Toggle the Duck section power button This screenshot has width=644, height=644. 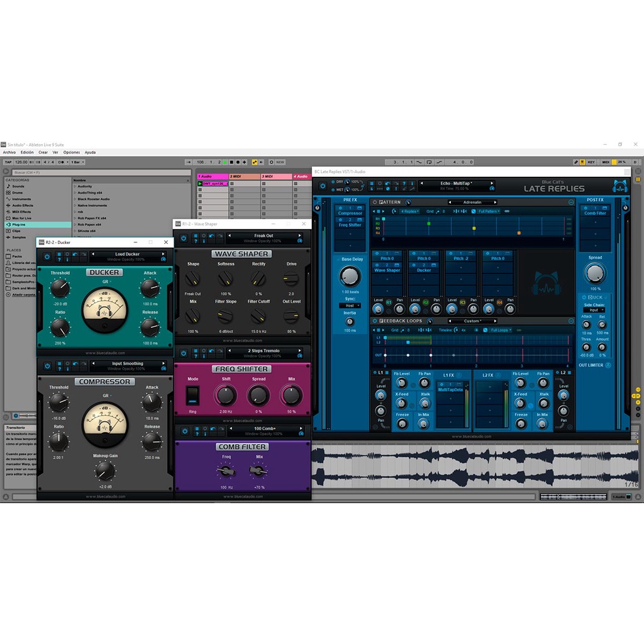584,297
